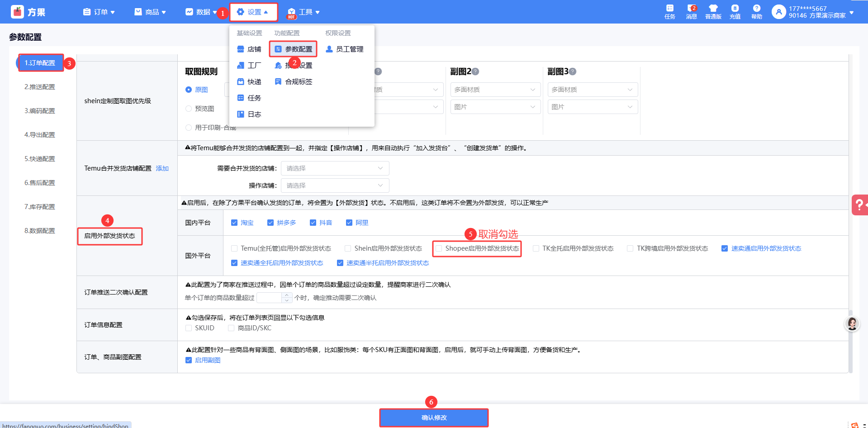Open the 操作店铺 dropdown
868x428 pixels.
pos(335,185)
